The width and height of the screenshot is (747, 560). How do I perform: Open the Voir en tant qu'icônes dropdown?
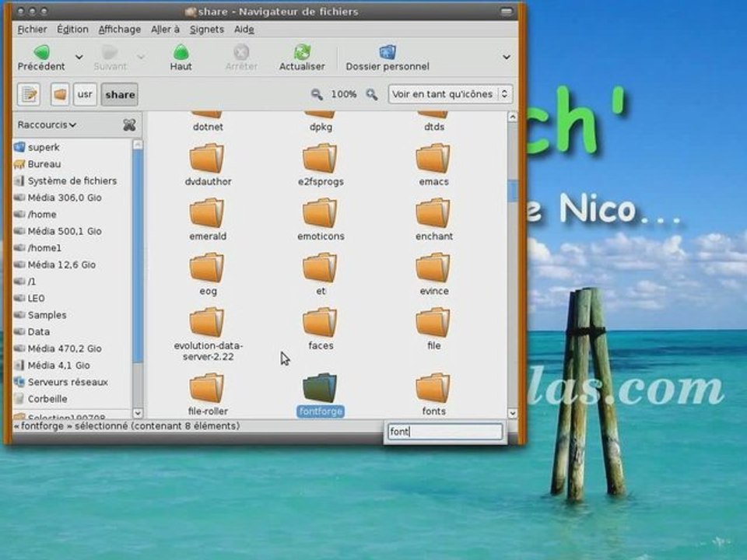[x=451, y=94]
